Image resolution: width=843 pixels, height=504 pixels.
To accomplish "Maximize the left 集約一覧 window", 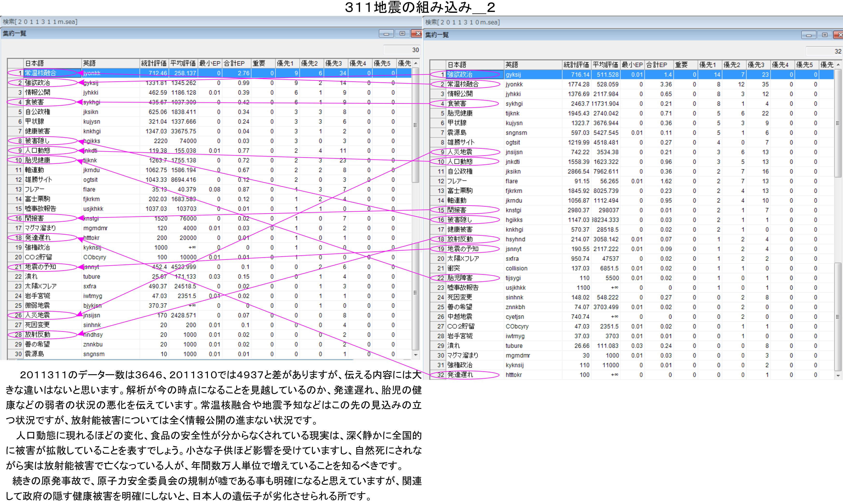I will pyautogui.click(x=402, y=34).
